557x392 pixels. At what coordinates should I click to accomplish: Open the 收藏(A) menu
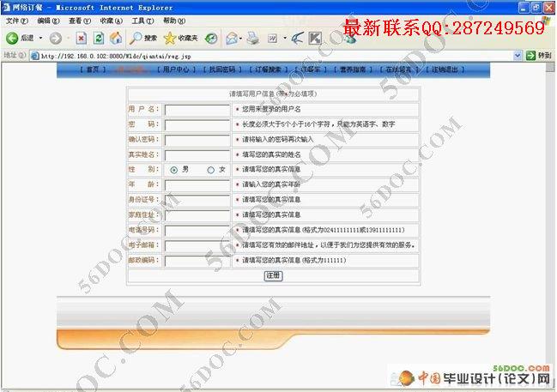point(112,21)
